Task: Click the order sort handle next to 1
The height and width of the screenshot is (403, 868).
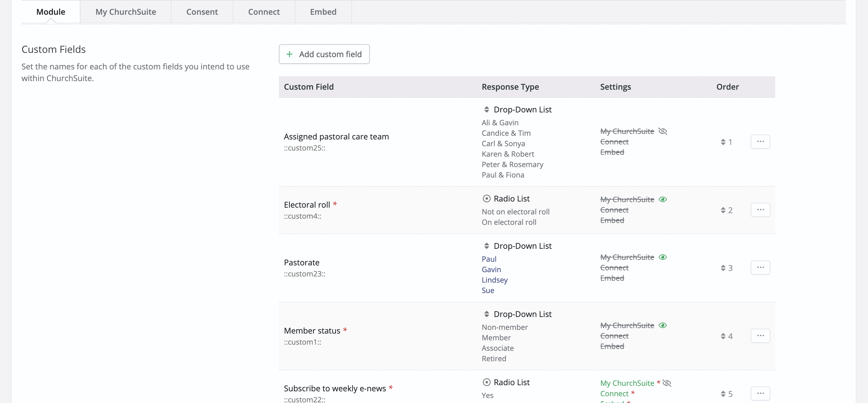Action: pyautogui.click(x=723, y=142)
